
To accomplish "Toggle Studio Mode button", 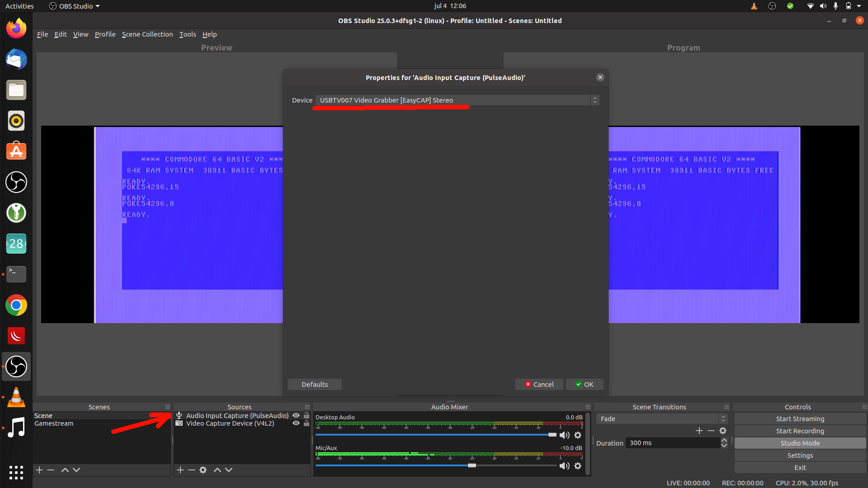I will [x=800, y=443].
